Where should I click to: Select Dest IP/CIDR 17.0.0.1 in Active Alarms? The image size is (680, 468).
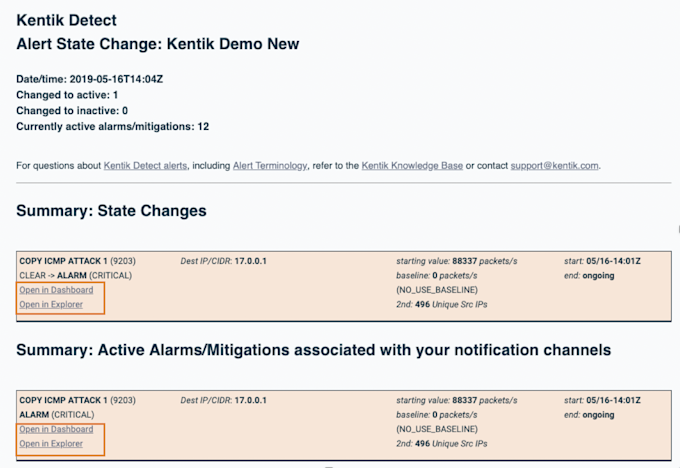(x=223, y=400)
